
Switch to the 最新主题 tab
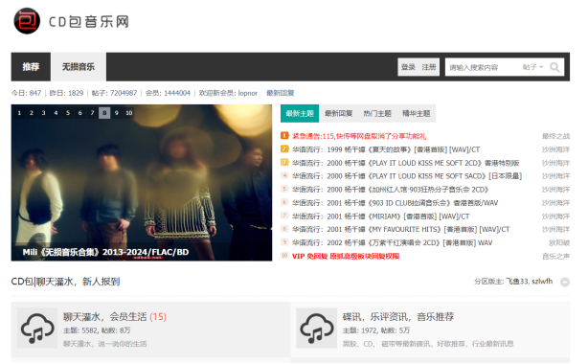click(300, 113)
